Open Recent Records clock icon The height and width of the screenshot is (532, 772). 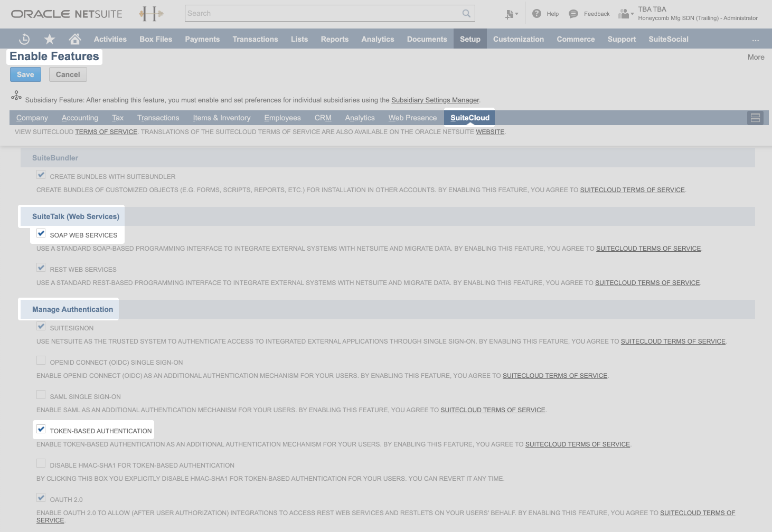click(x=24, y=39)
